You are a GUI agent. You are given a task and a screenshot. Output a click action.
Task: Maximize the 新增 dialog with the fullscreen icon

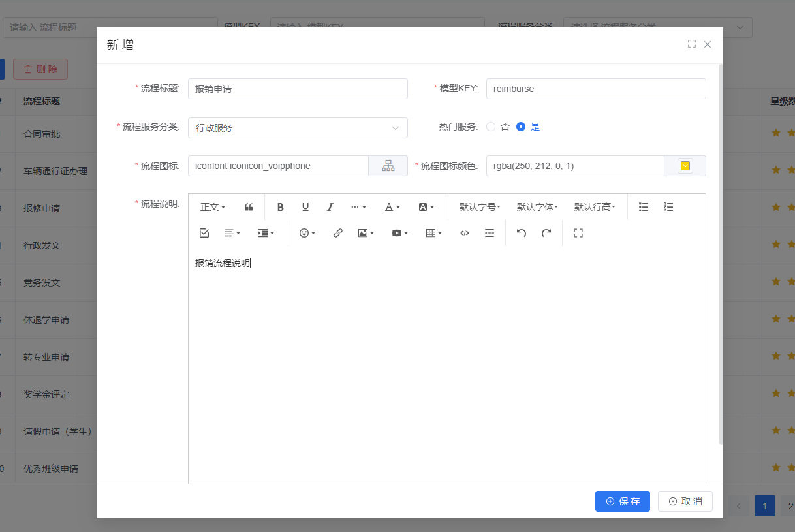(692, 44)
